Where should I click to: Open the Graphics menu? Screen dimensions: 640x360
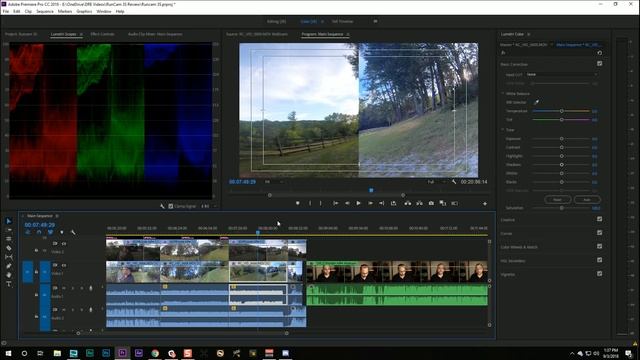coord(84,11)
